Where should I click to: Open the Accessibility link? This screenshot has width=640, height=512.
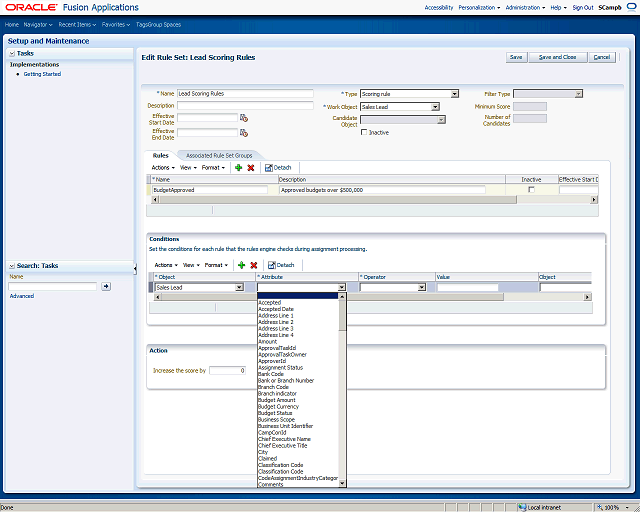[439, 7]
